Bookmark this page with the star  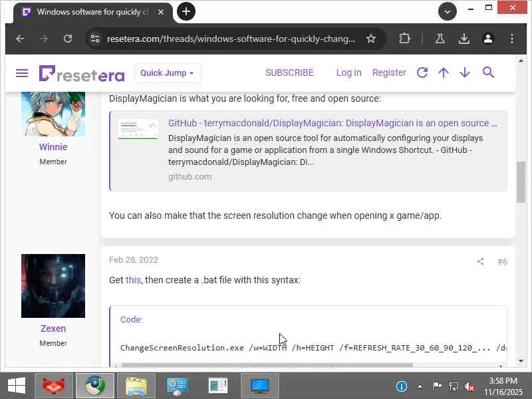coord(371,39)
